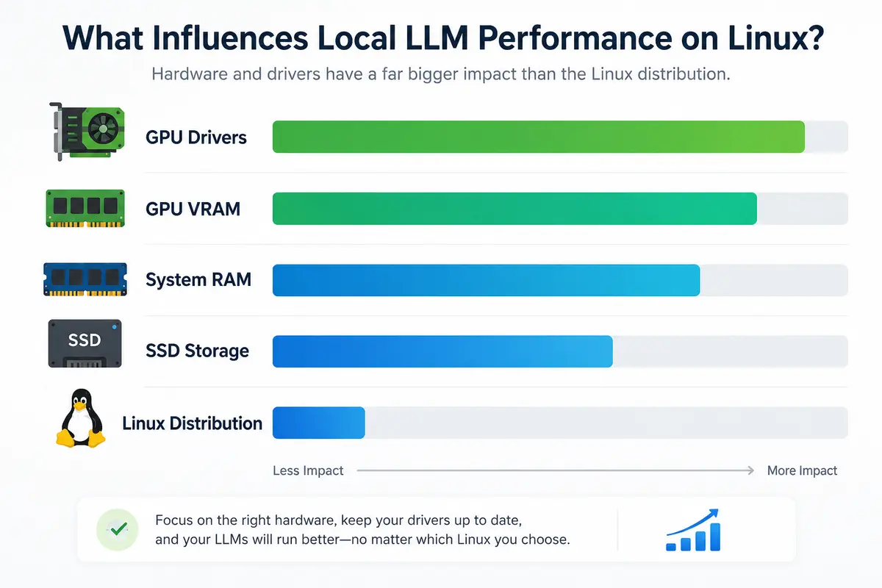Click the rising bar chart arrow icon
This screenshot has width=882, height=588.
(693, 529)
